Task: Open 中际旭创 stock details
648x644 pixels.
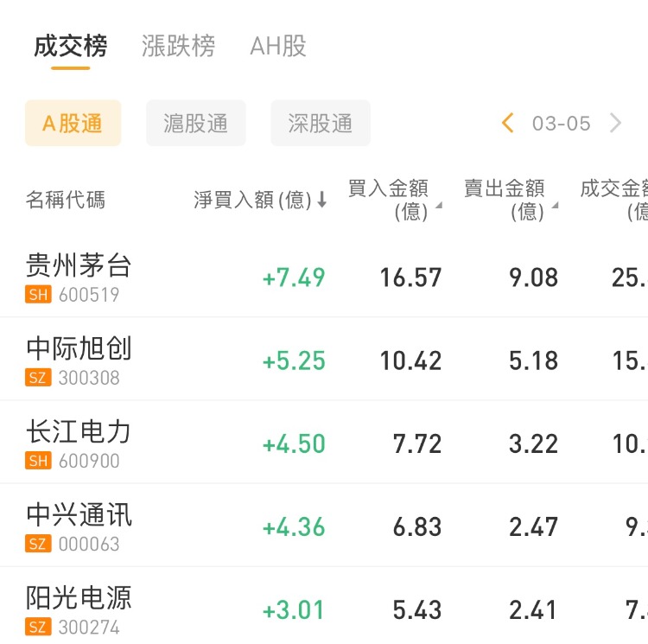Action: 79,348
